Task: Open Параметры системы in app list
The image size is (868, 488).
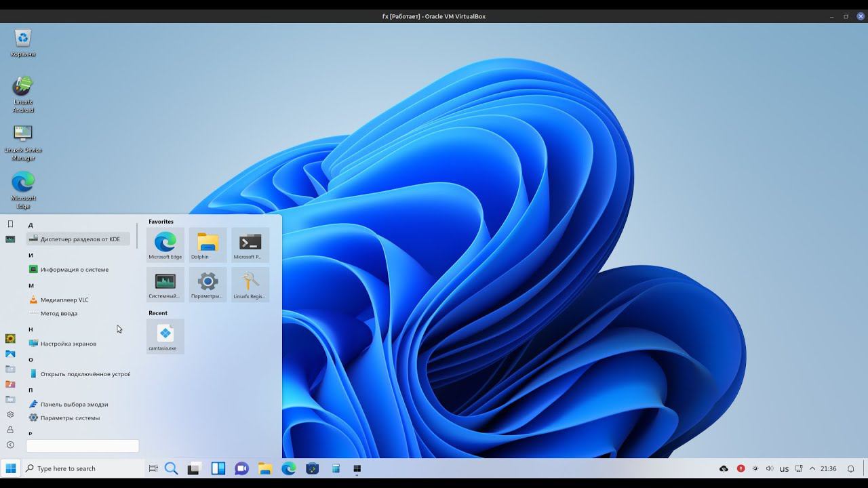Action: 78,418
